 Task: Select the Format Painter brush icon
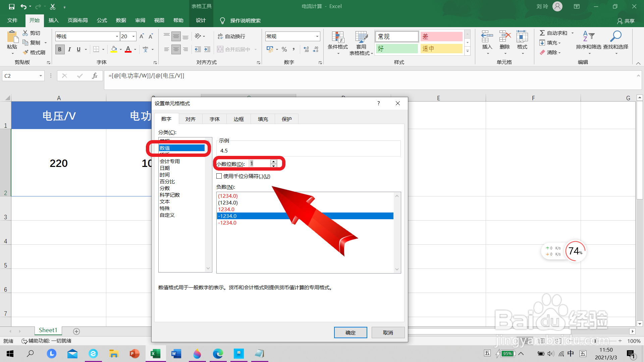coord(26,52)
